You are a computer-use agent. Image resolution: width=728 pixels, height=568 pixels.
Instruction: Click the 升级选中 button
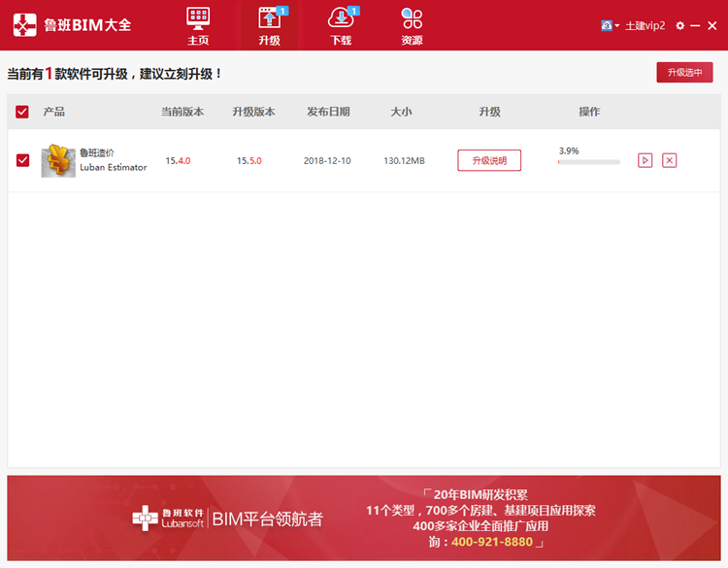(x=684, y=73)
